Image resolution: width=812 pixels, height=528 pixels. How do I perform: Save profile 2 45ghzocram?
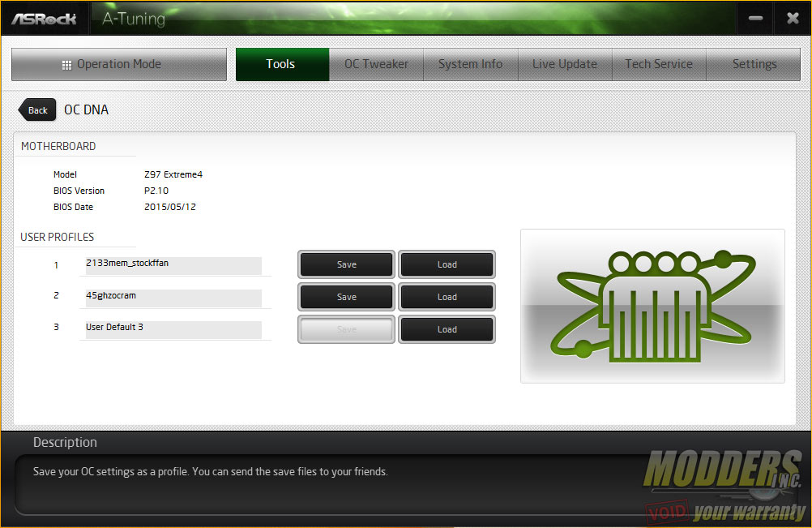pyautogui.click(x=347, y=297)
